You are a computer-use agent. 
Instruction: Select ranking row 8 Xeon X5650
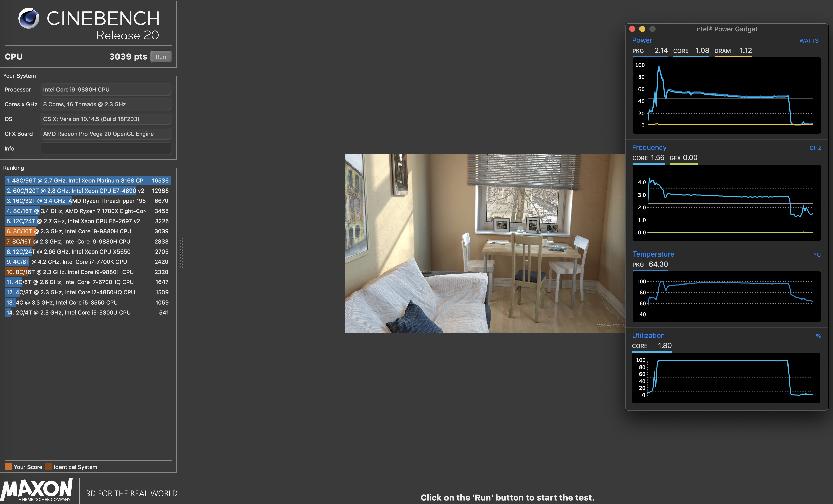[x=88, y=252]
